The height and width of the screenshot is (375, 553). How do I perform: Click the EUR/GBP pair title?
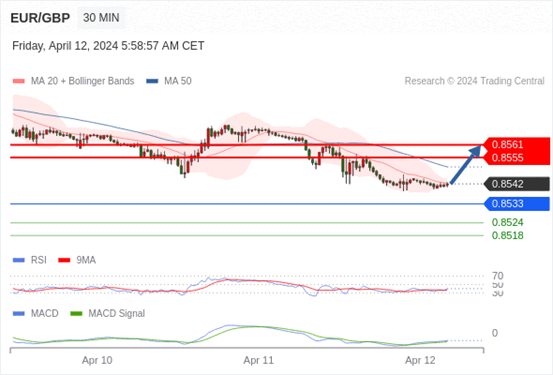(40, 18)
